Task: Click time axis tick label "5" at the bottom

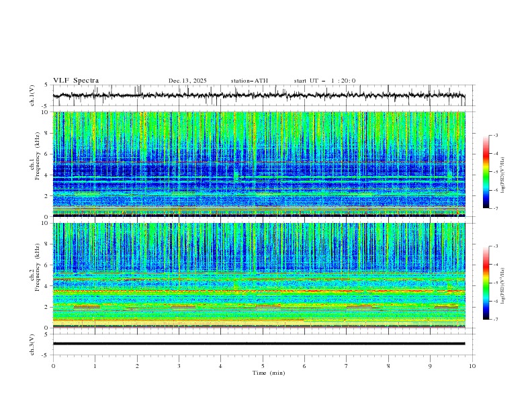Action: [x=263, y=366]
